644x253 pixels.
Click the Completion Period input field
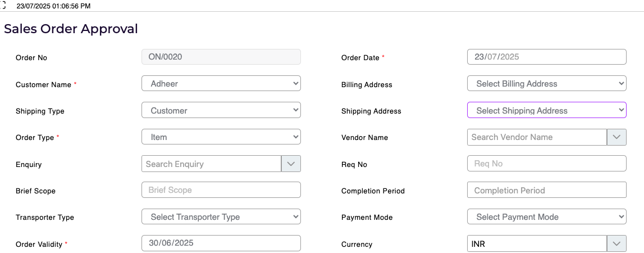(x=546, y=191)
